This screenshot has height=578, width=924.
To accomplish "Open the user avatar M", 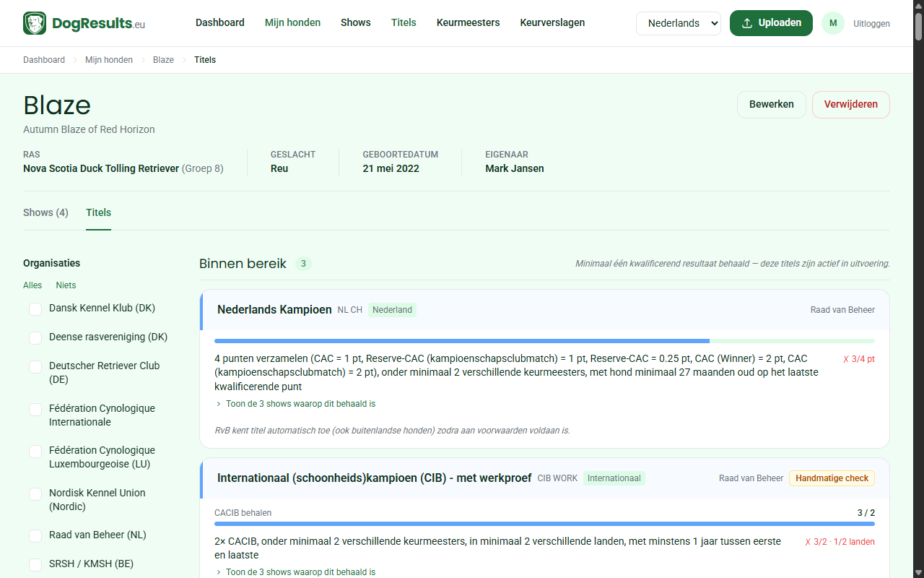I will tap(833, 23).
